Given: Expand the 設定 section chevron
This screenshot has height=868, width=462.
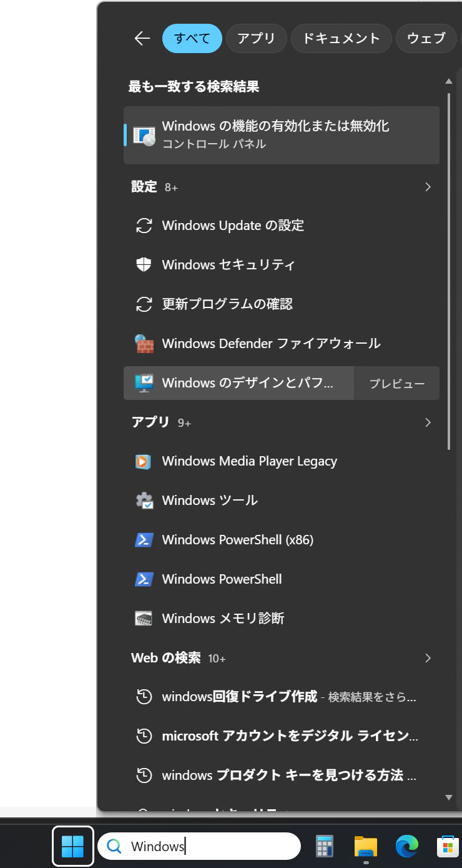Looking at the screenshot, I should (428, 187).
